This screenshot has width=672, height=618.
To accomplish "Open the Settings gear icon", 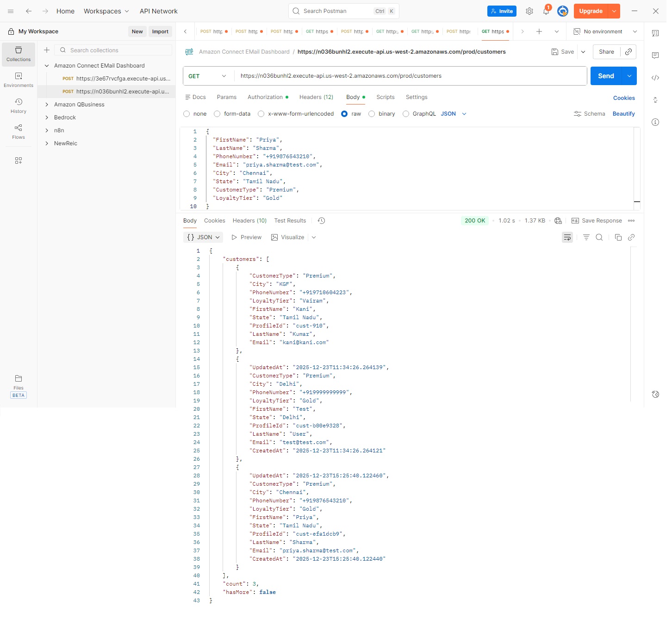I will pos(529,11).
